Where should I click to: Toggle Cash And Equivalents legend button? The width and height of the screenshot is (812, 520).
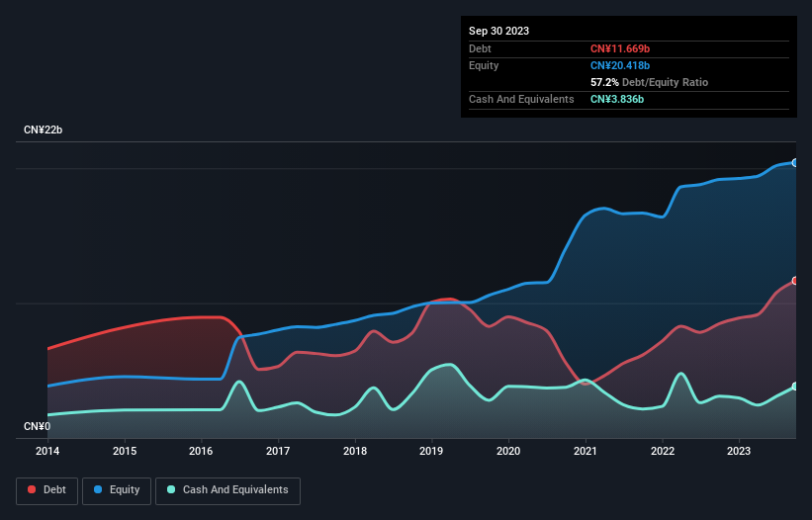pyautogui.click(x=227, y=490)
